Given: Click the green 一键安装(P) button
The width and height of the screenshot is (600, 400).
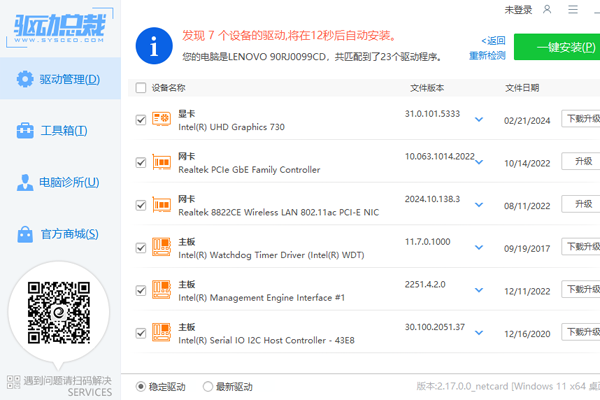Looking at the screenshot, I should point(557,48).
